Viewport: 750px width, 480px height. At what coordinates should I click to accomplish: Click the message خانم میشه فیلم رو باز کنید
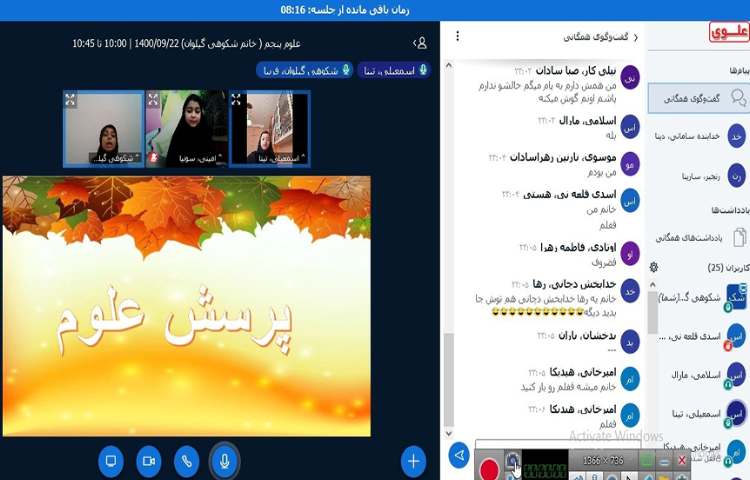pyautogui.click(x=568, y=386)
